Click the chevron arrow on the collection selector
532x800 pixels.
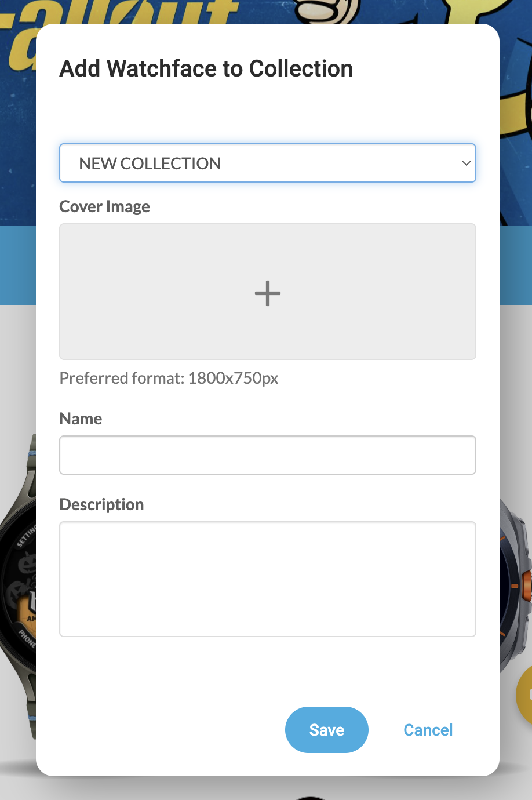[x=466, y=163]
